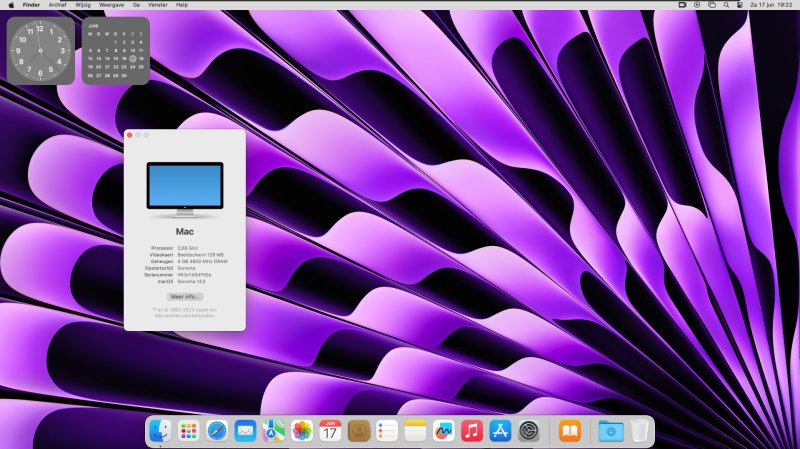Click the Meer info... button
The image size is (800, 449).
pos(185,296)
